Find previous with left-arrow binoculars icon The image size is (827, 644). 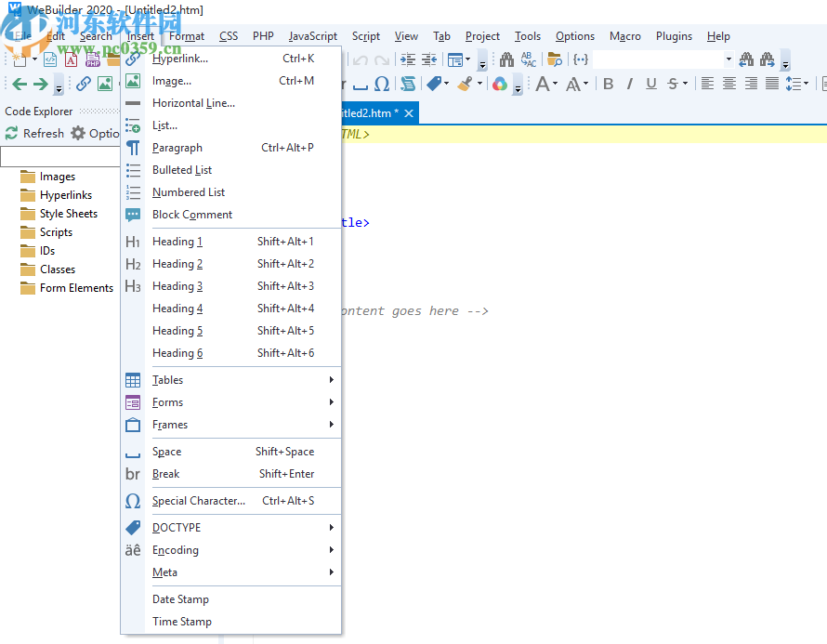(746, 59)
